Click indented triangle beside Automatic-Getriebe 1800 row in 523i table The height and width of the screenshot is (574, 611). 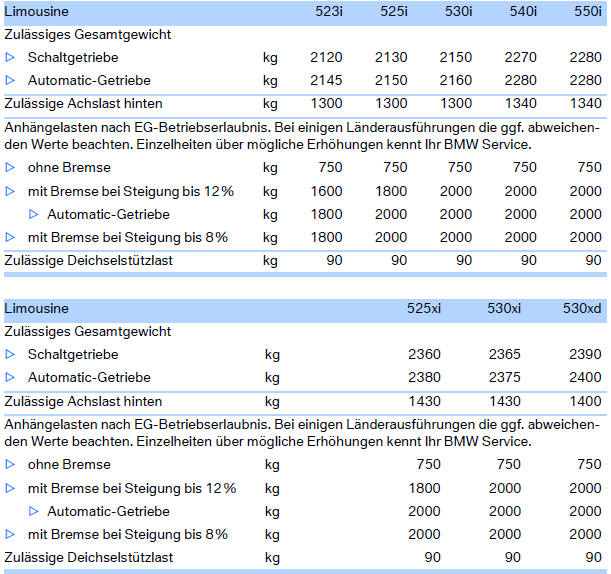tap(34, 214)
